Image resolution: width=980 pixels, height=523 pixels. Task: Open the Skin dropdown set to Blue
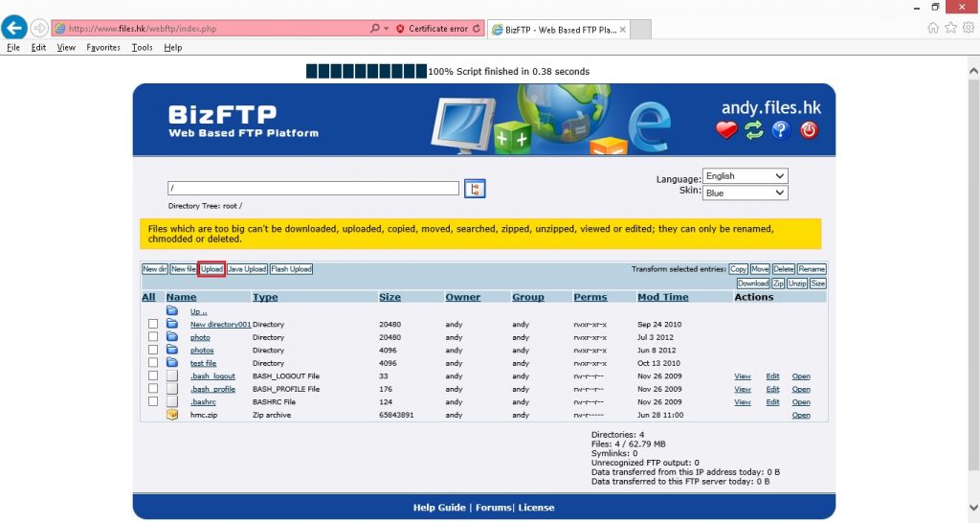(745, 193)
